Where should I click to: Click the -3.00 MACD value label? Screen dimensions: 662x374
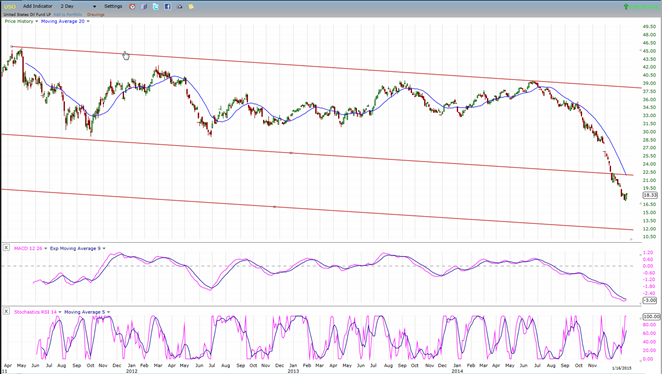(x=650, y=300)
